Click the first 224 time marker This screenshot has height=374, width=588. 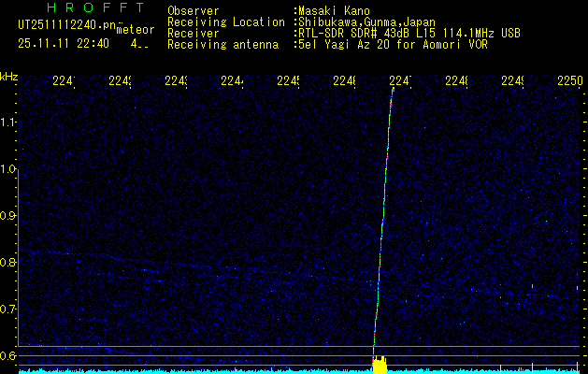(64, 81)
